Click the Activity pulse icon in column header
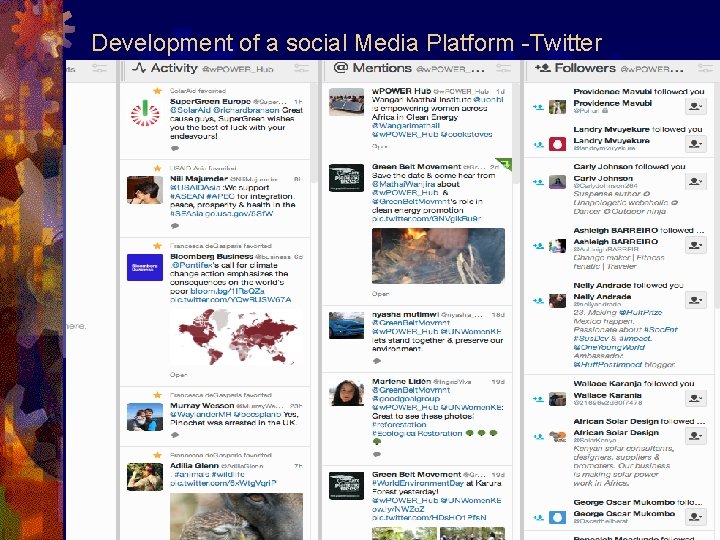Screen dimensions: 720x540 [139, 68]
